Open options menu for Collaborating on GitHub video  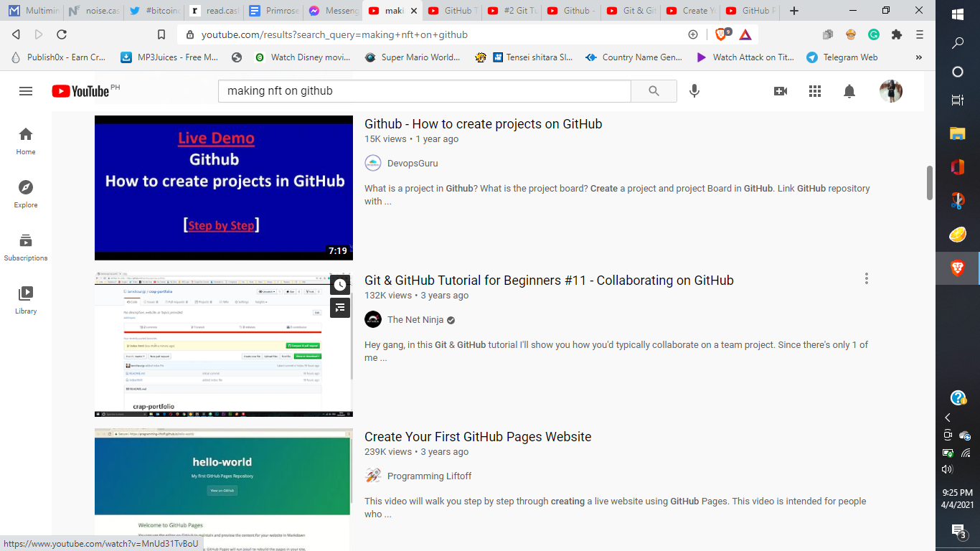tap(867, 278)
